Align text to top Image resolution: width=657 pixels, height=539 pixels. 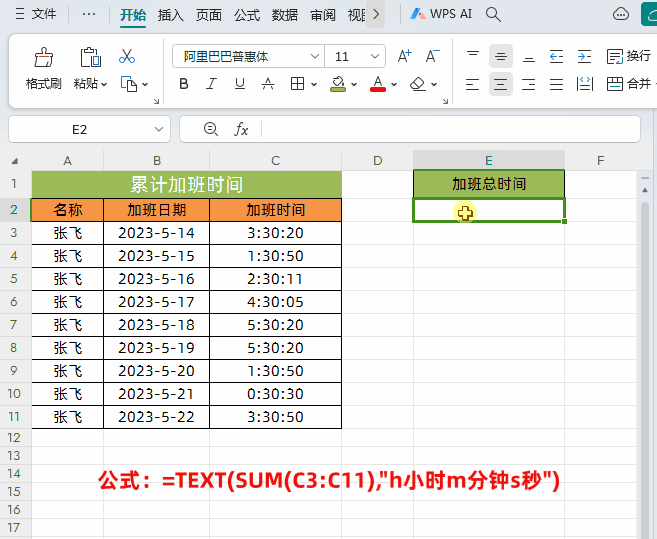coord(473,56)
